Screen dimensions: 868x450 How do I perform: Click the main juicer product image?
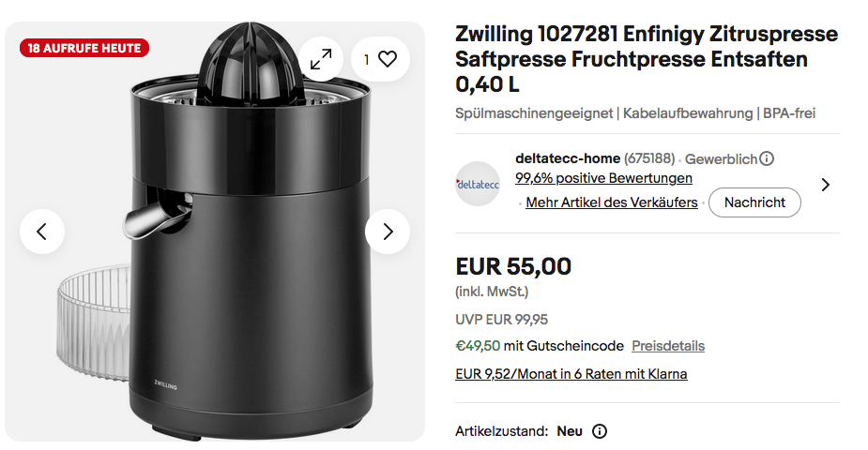coord(215,232)
